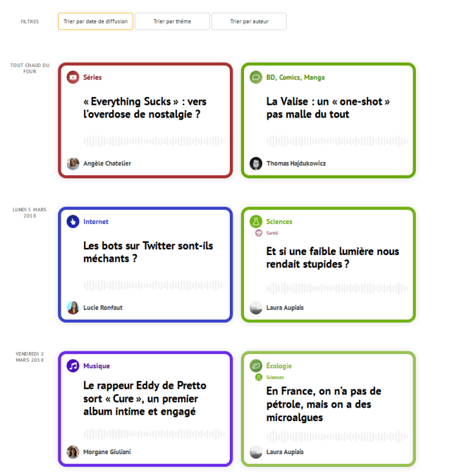Click Angèle Chatelier's author avatar
The height and width of the screenshot is (476, 452).
[73, 163]
